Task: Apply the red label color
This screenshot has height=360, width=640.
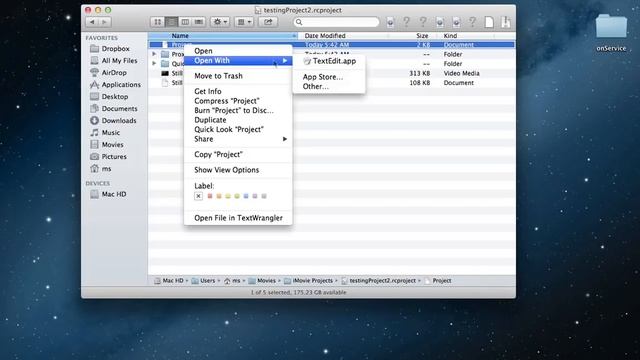Action: (x=210, y=196)
